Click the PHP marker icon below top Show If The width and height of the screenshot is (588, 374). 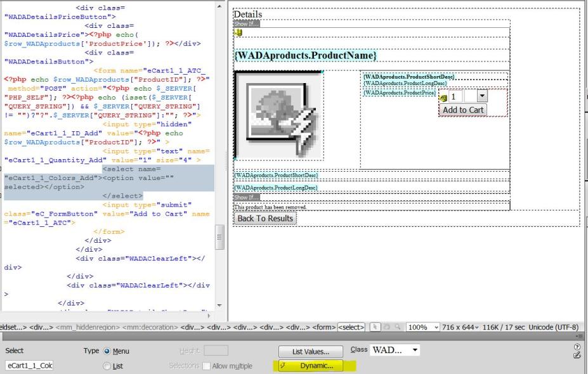coord(238,32)
